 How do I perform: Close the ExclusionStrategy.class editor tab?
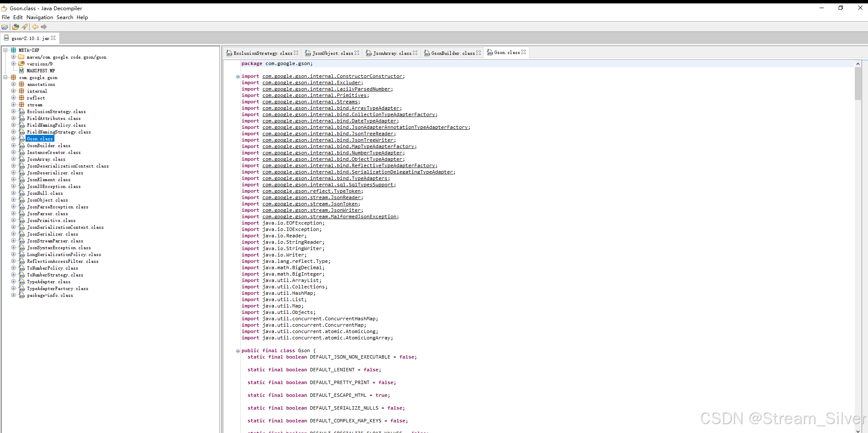[296, 53]
